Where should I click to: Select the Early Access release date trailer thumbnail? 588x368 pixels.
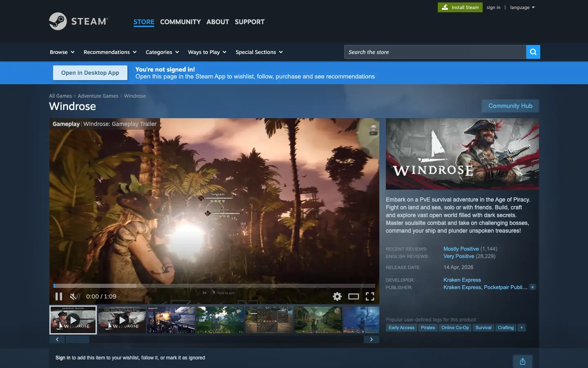pyautogui.click(x=122, y=320)
